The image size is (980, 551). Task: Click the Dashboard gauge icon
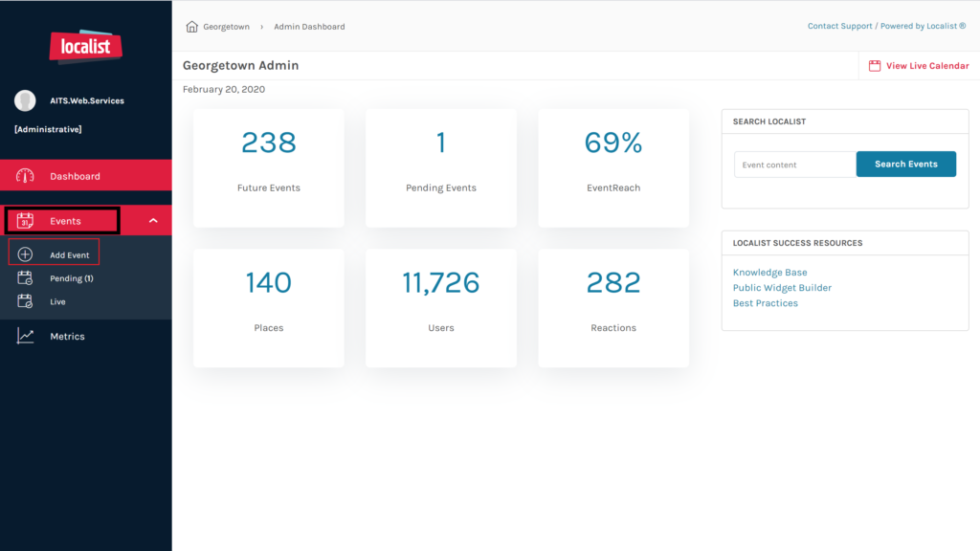point(26,176)
